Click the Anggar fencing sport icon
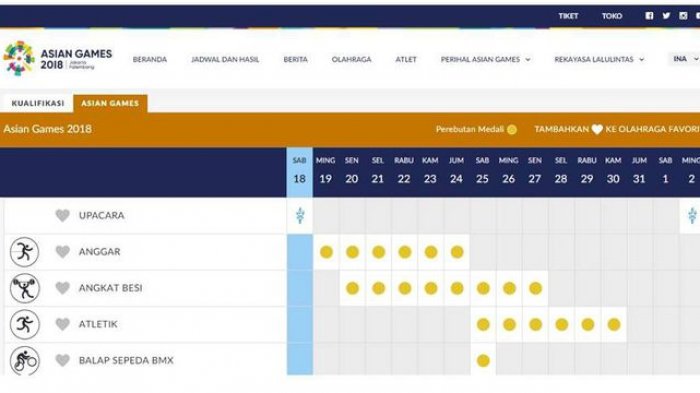This screenshot has height=393, width=700. point(25,252)
